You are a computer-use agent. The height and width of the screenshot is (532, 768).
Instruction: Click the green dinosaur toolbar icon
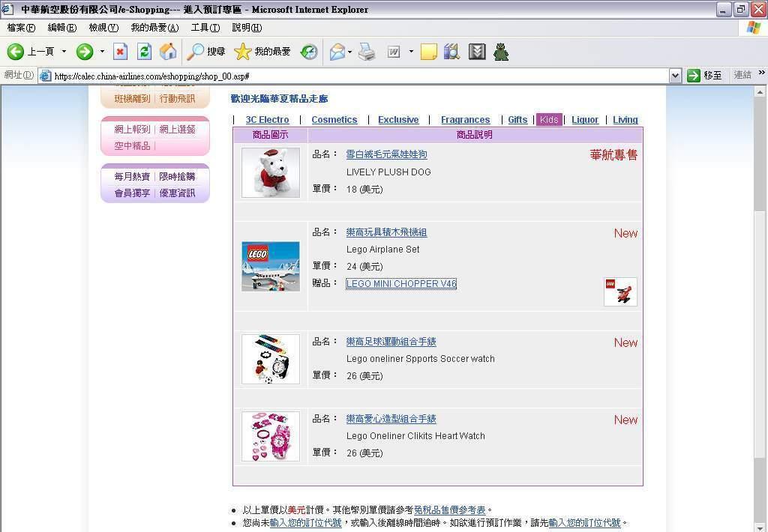[x=501, y=52]
